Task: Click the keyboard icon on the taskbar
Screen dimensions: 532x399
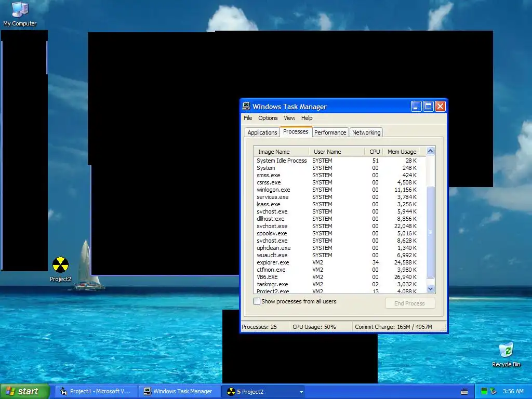Action: coord(464,392)
